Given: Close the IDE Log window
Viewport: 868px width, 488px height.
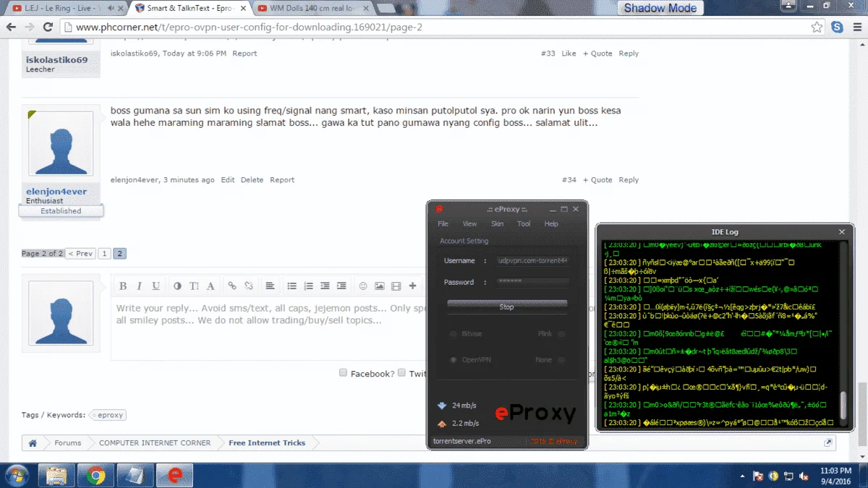Looking at the screenshot, I should pos(841,232).
